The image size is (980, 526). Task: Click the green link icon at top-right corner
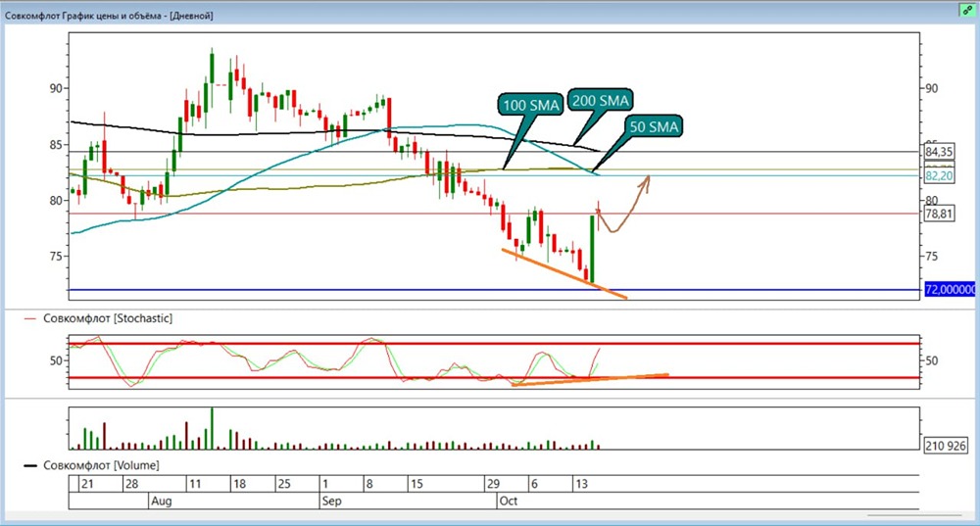[x=968, y=10]
